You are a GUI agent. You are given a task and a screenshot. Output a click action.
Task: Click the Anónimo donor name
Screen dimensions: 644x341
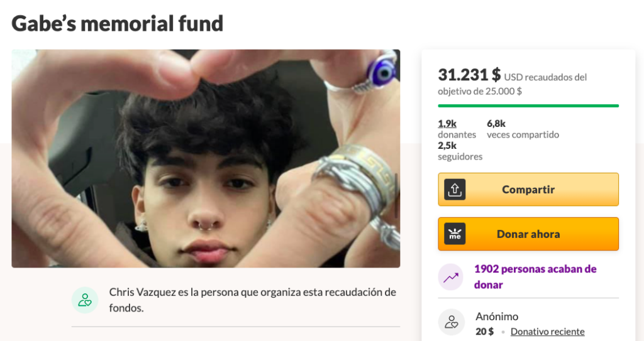click(497, 317)
